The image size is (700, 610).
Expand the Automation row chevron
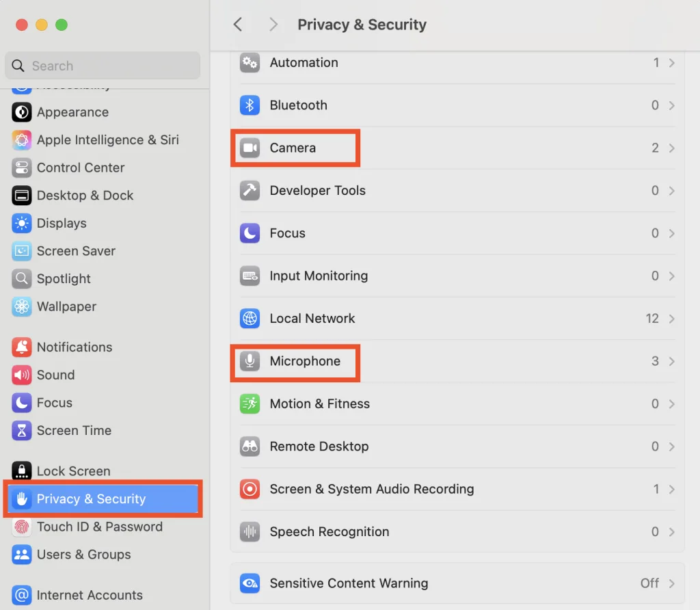pyautogui.click(x=671, y=63)
